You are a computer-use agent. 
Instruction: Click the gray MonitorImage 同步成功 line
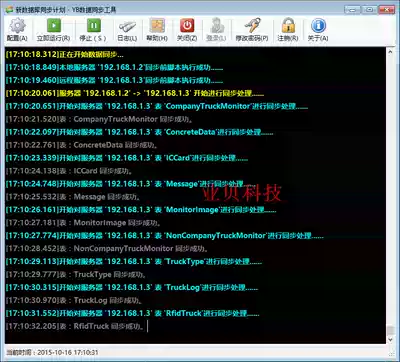84,223
